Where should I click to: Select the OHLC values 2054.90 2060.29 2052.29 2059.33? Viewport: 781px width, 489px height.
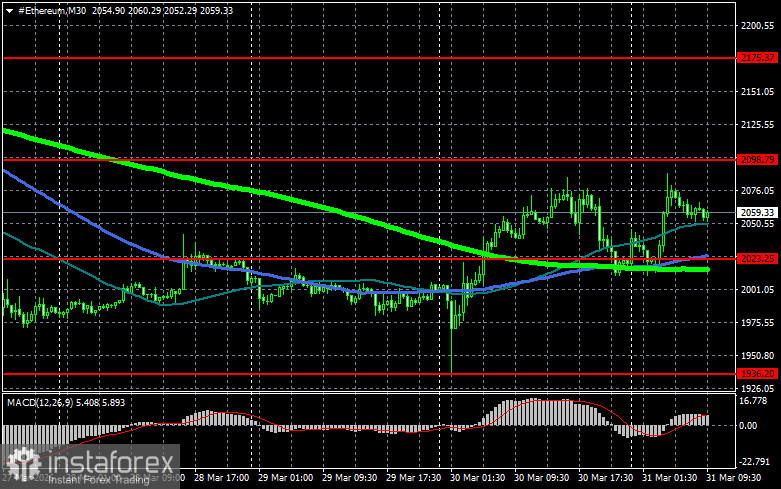click(x=162, y=10)
